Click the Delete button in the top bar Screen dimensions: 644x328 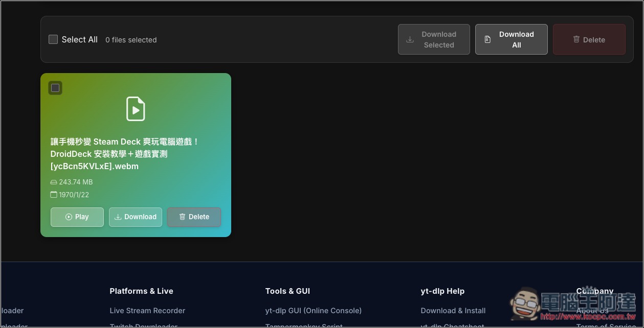point(589,39)
